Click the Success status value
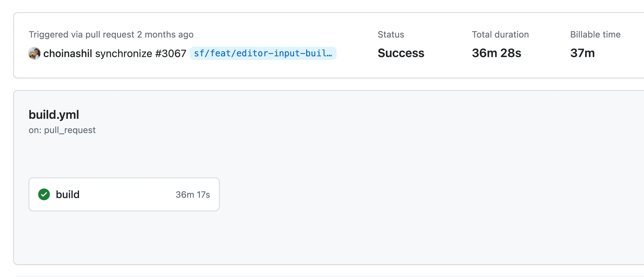 pyautogui.click(x=401, y=53)
